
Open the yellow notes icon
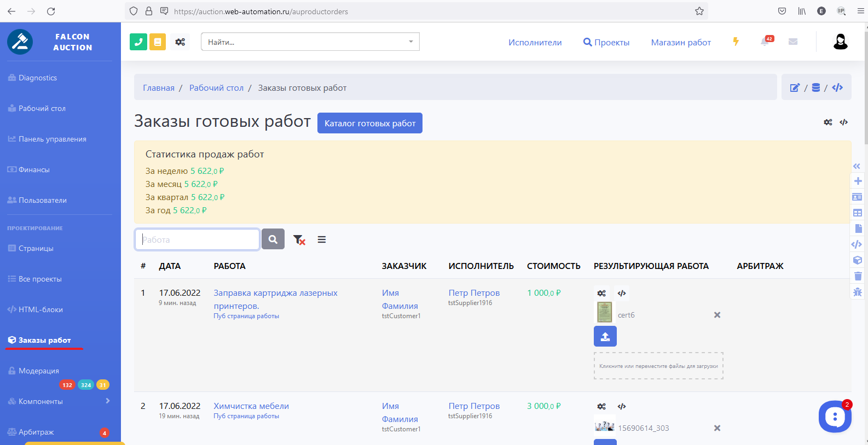click(x=158, y=42)
